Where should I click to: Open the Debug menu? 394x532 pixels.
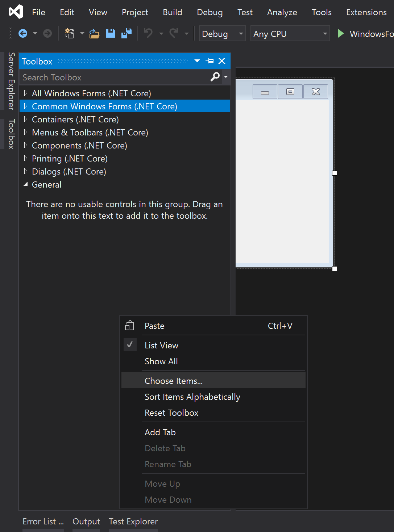pyautogui.click(x=210, y=12)
